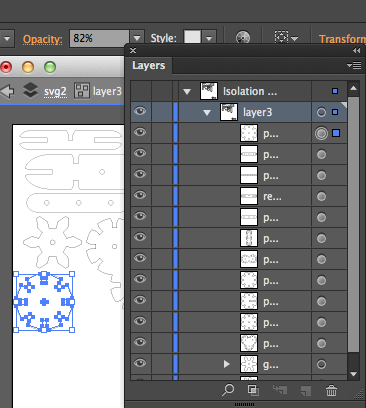Collapse Layers panel with double-arrow icon
This screenshot has height=408, width=366.
tap(356, 50)
